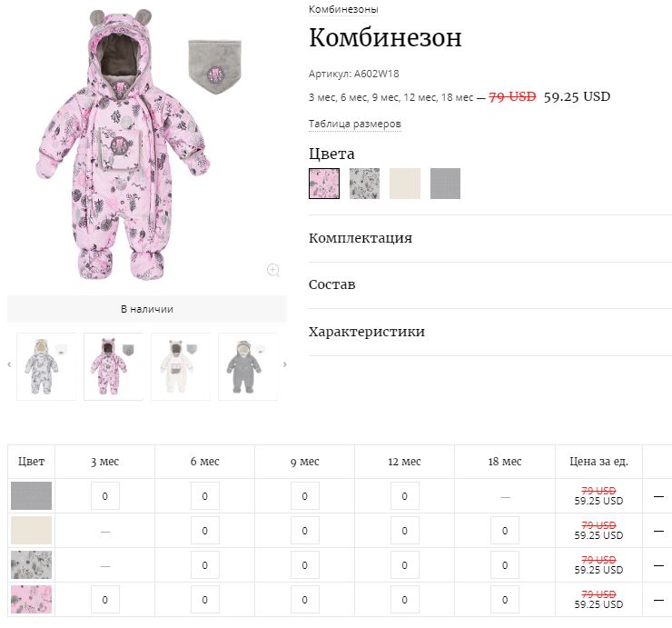Click quantity field for gray 3 мес
This screenshot has height=628, width=672.
coord(105,496)
